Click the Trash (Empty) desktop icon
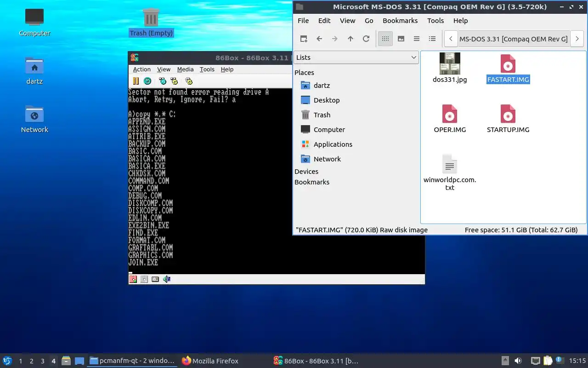Viewport: 588px width, 368px height. pos(151,23)
